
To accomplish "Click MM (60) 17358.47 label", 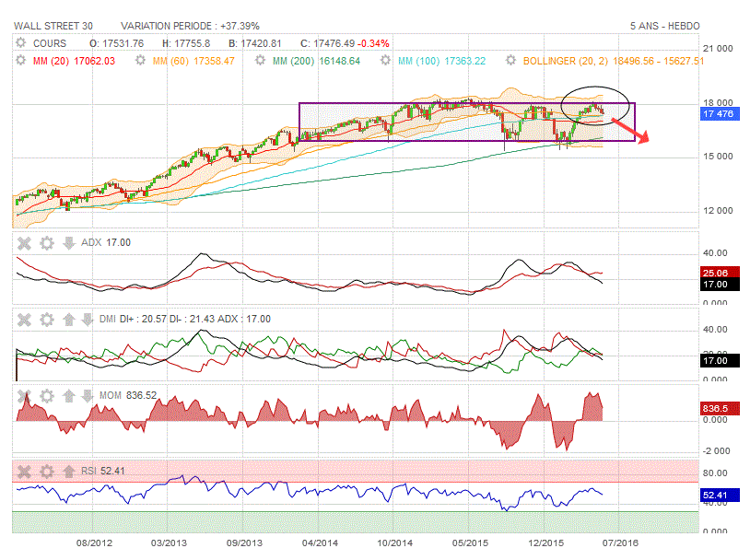I will click(x=193, y=61).
